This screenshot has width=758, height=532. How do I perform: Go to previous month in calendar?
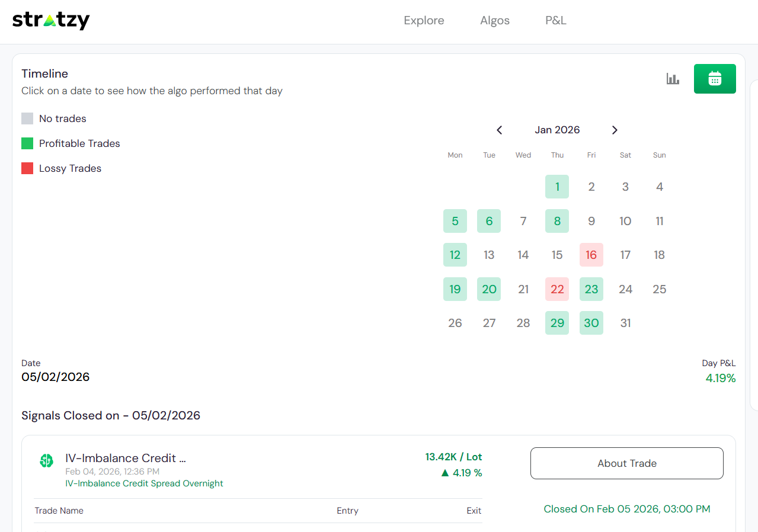[500, 130]
